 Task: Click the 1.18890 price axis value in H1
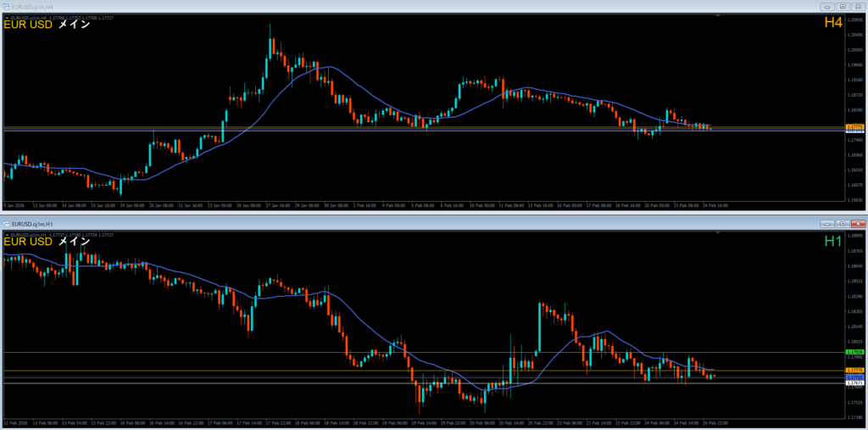pyautogui.click(x=856, y=236)
